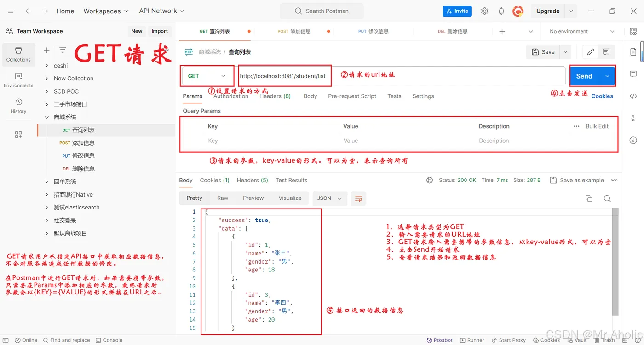This screenshot has height=345, width=644.
Task: Click the blue Send button
Action: pos(584,76)
